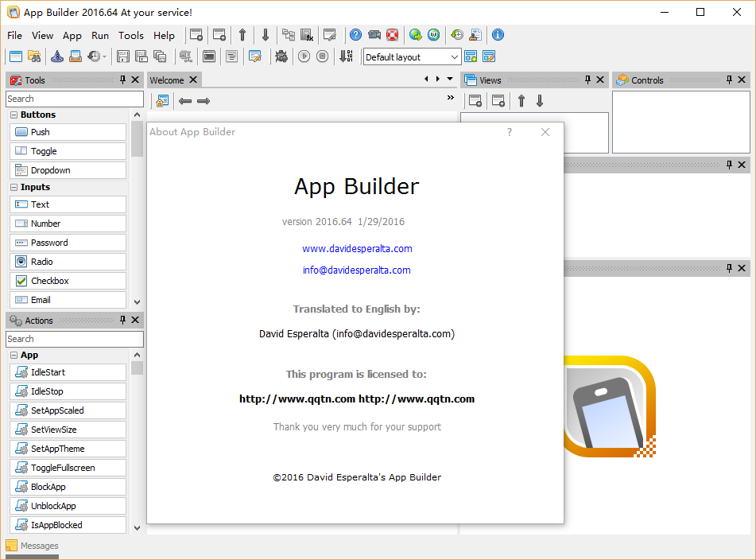Select the Checkbox control in Tools panel

(x=68, y=281)
